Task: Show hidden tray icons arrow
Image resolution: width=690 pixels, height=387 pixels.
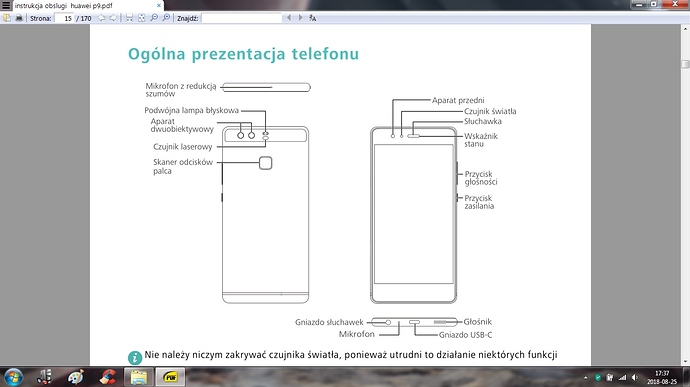Action: tap(585, 378)
